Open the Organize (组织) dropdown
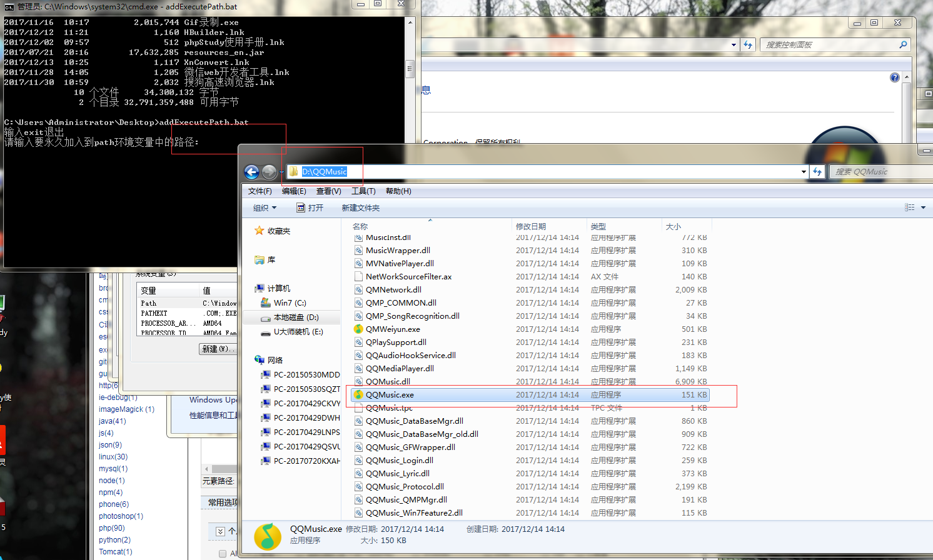This screenshot has height=560, width=933. click(x=265, y=207)
